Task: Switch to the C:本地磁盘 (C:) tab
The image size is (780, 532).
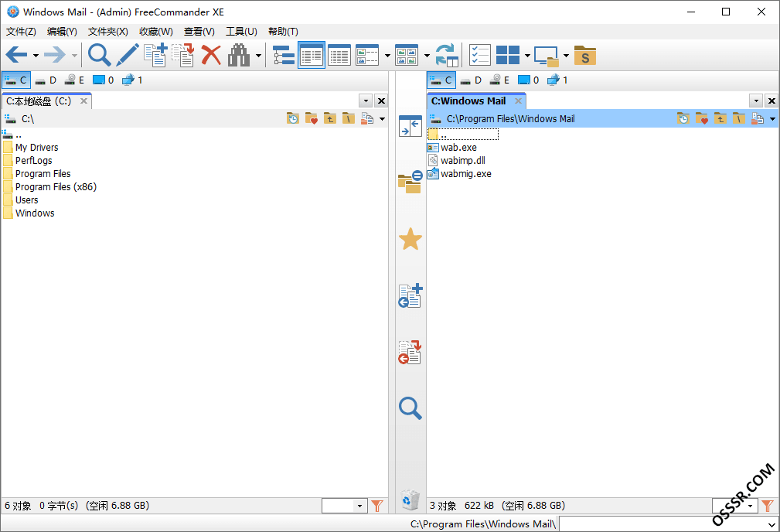Action: pos(39,101)
